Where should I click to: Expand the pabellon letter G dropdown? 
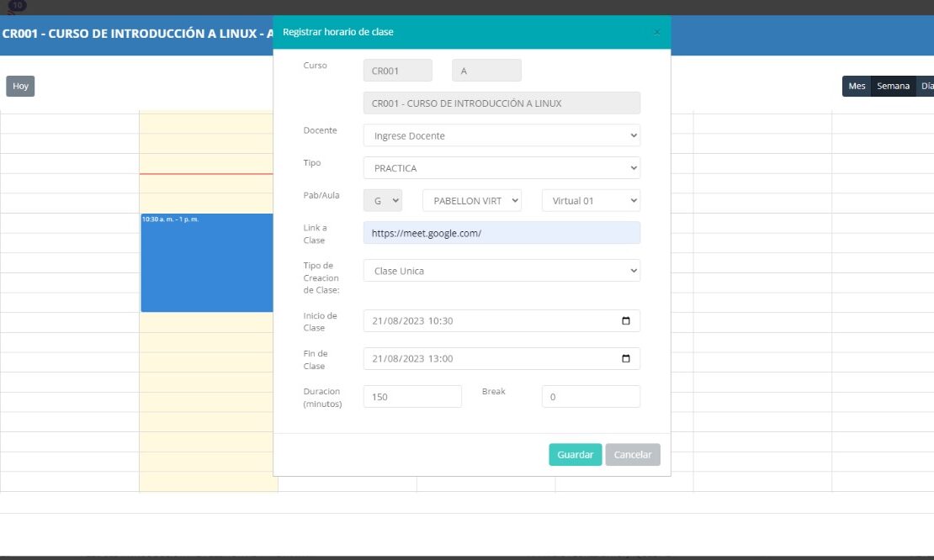click(383, 201)
